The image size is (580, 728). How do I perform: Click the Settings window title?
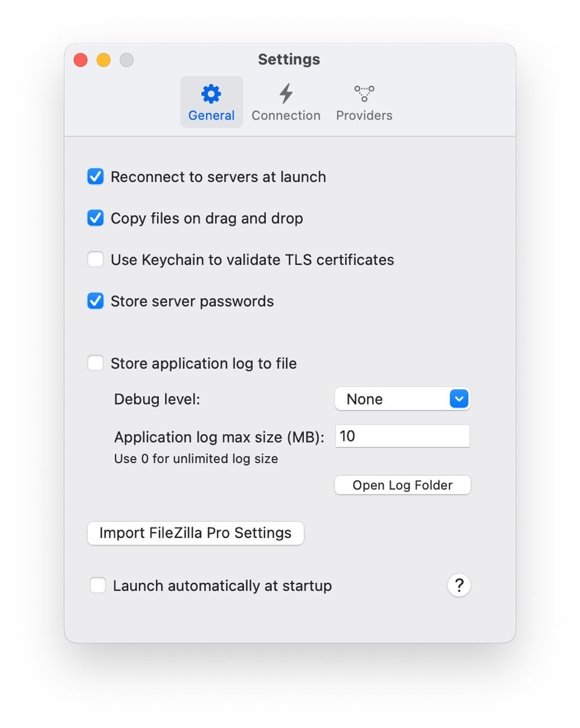[289, 59]
